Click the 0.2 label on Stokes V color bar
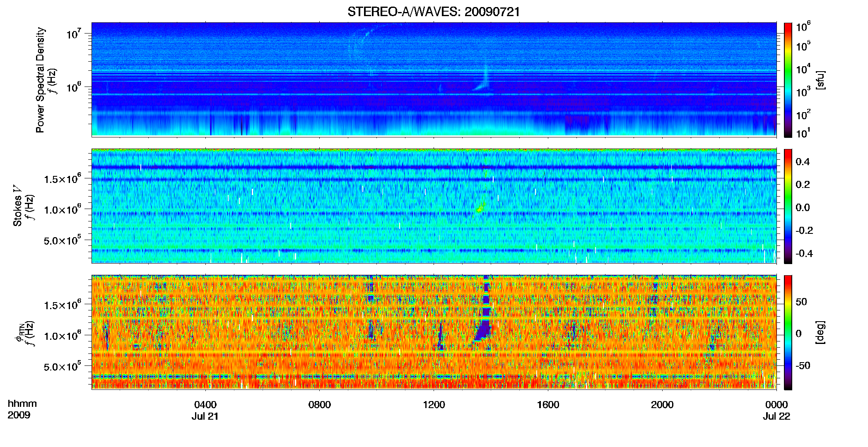Screen dimensions: 868x447 coord(803,185)
